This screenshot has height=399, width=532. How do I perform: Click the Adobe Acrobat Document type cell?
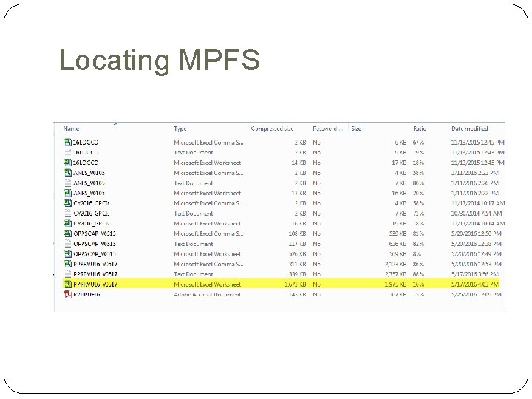pos(207,295)
